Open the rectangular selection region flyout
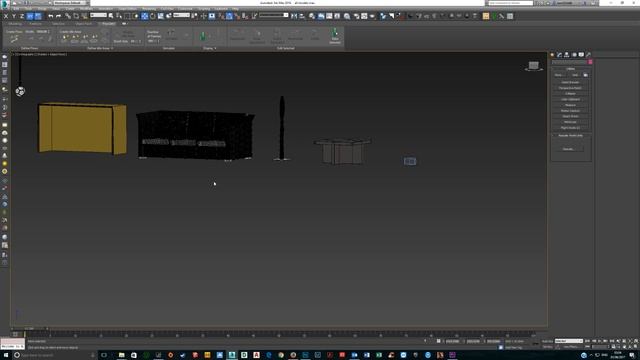Viewport: 640px width, 360px height. click(x=127, y=16)
